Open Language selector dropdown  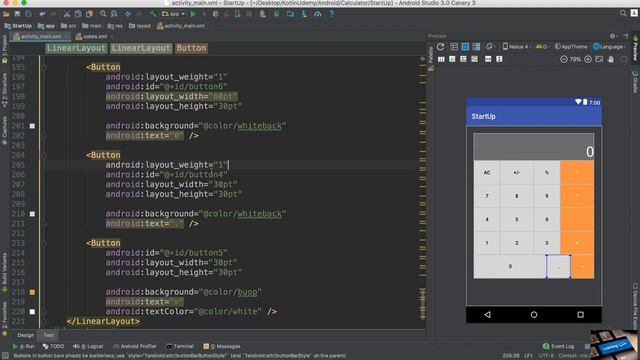(608, 47)
